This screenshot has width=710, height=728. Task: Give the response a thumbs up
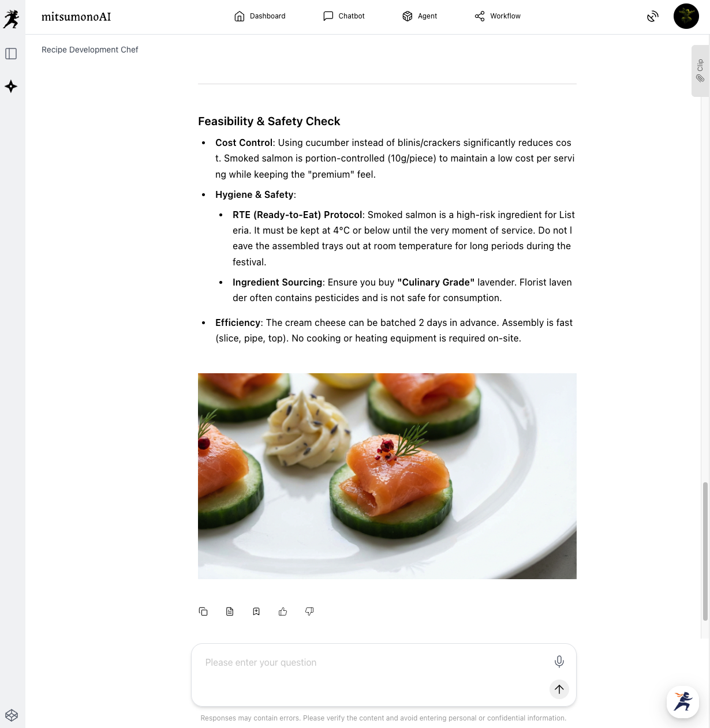click(283, 611)
